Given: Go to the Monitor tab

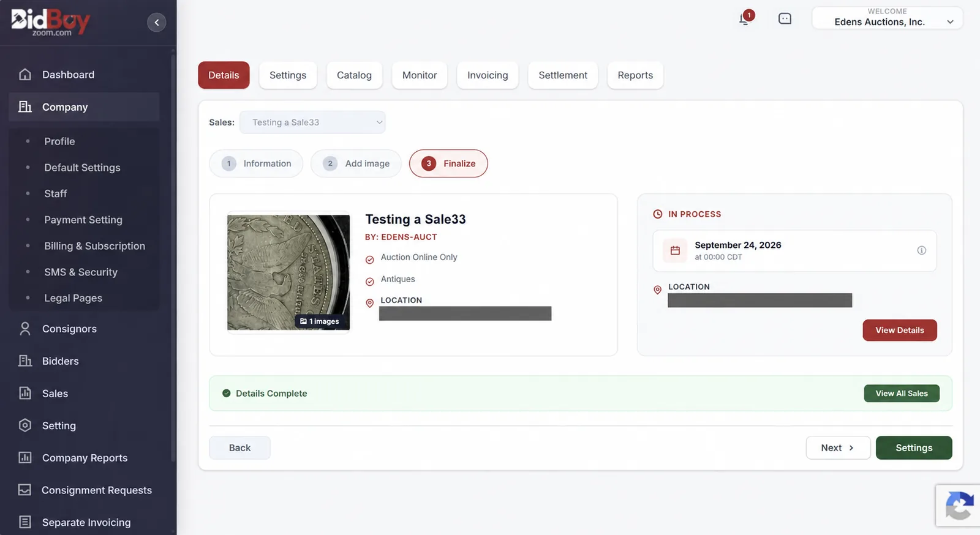Looking at the screenshot, I should click(420, 75).
